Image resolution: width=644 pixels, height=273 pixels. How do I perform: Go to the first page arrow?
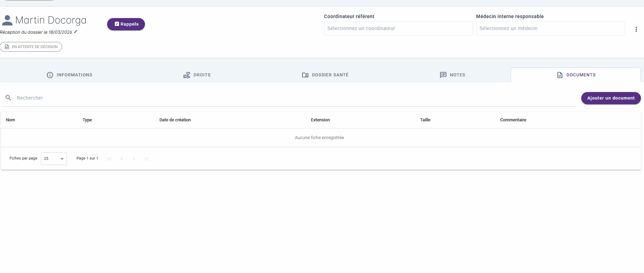[x=109, y=159]
